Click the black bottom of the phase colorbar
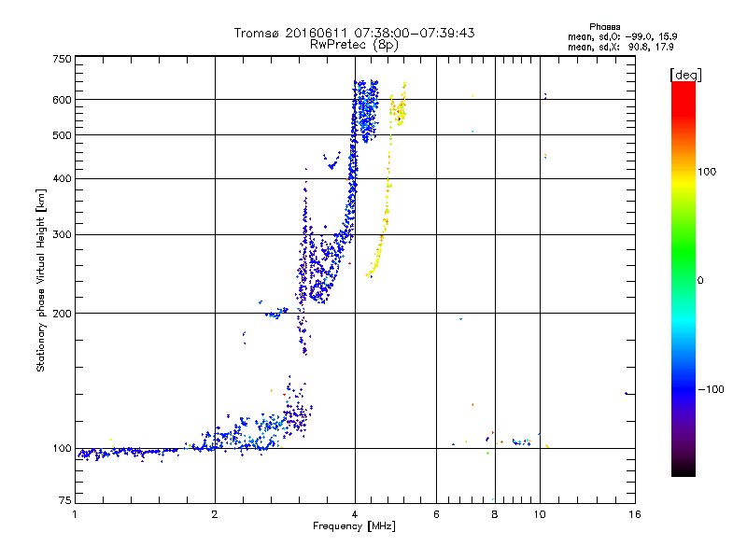The height and width of the screenshot is (560, 747). 684,470
